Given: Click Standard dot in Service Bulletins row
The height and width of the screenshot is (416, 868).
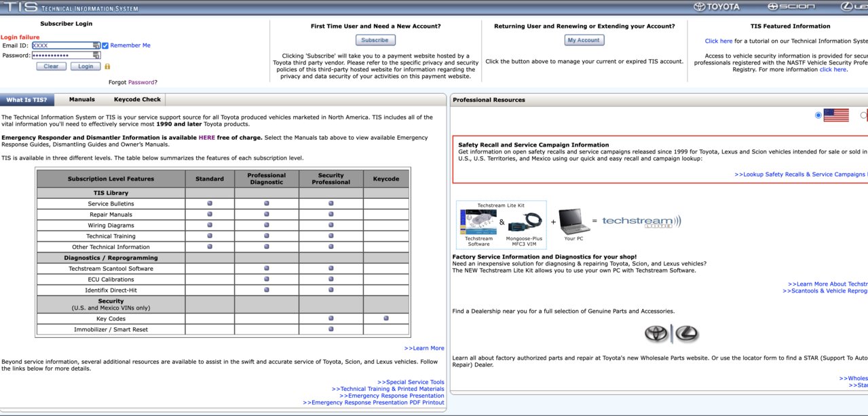Looking at the screenshot, I should point(210,204).
